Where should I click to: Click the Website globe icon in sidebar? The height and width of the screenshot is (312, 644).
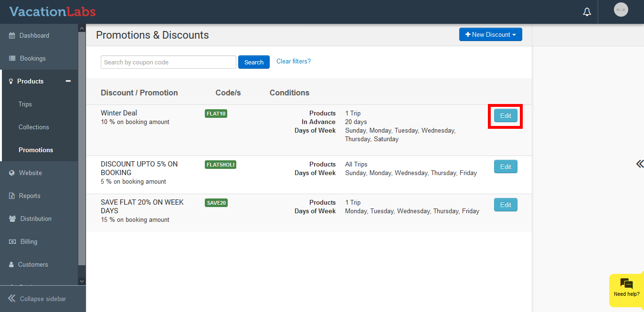(12, 173)
